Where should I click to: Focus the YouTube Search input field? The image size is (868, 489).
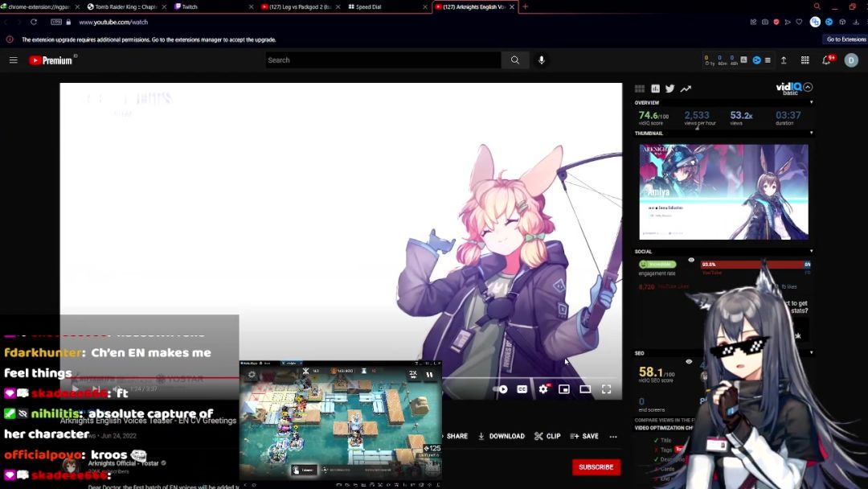(383, 60)
